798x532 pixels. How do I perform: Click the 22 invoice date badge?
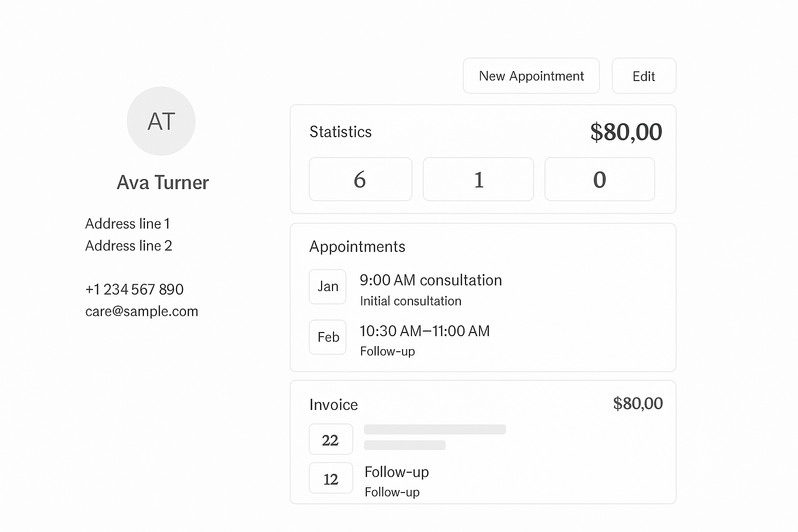pos(331,439)
